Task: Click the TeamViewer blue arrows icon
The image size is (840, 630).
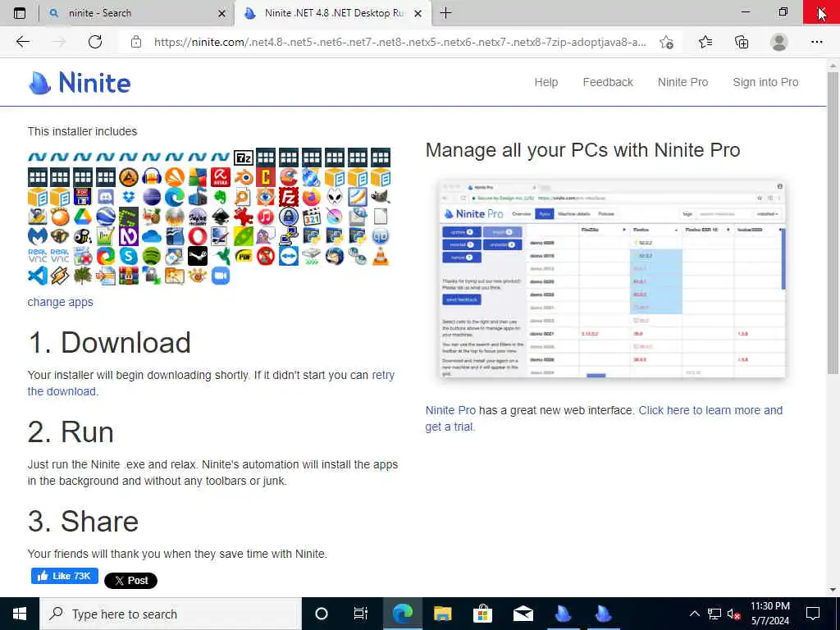Action: click(289, 256)
